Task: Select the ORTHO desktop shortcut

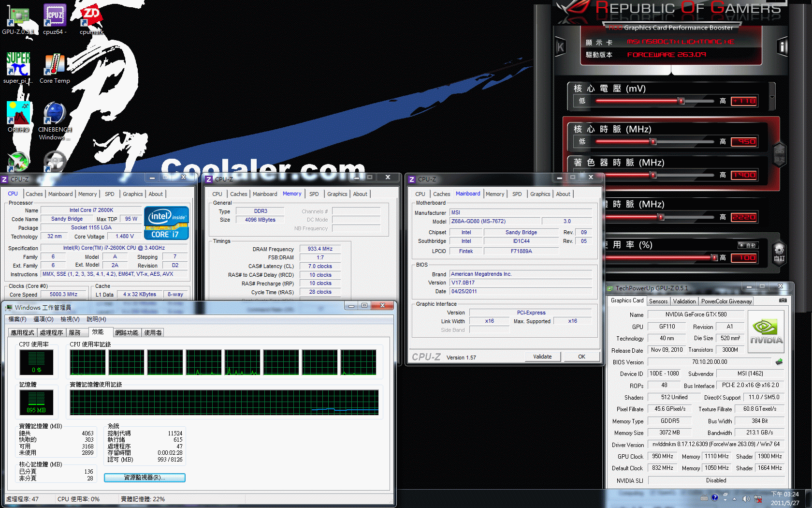Action: click(18, 117)
